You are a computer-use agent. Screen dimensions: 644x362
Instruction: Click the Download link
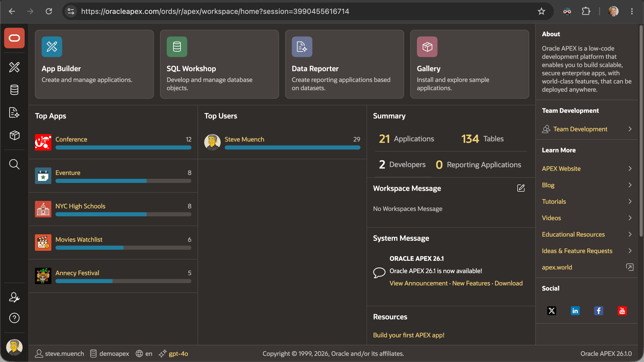coord(509,283)
